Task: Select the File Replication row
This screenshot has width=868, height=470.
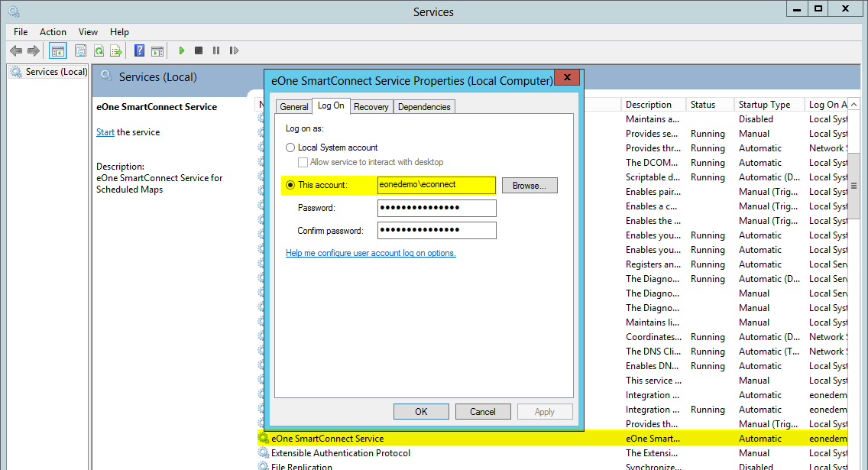Action: [x=552, y=466]
